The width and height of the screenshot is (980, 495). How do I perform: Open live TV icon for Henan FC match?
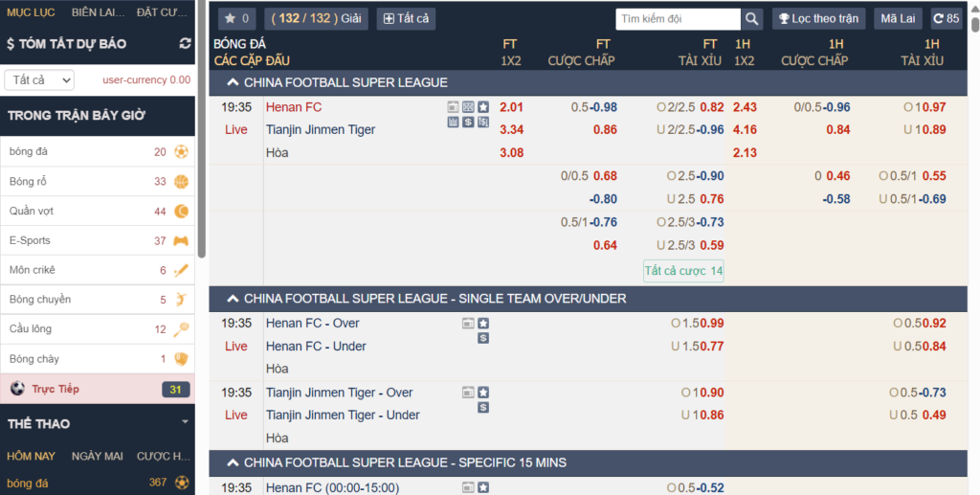[453, 107]
